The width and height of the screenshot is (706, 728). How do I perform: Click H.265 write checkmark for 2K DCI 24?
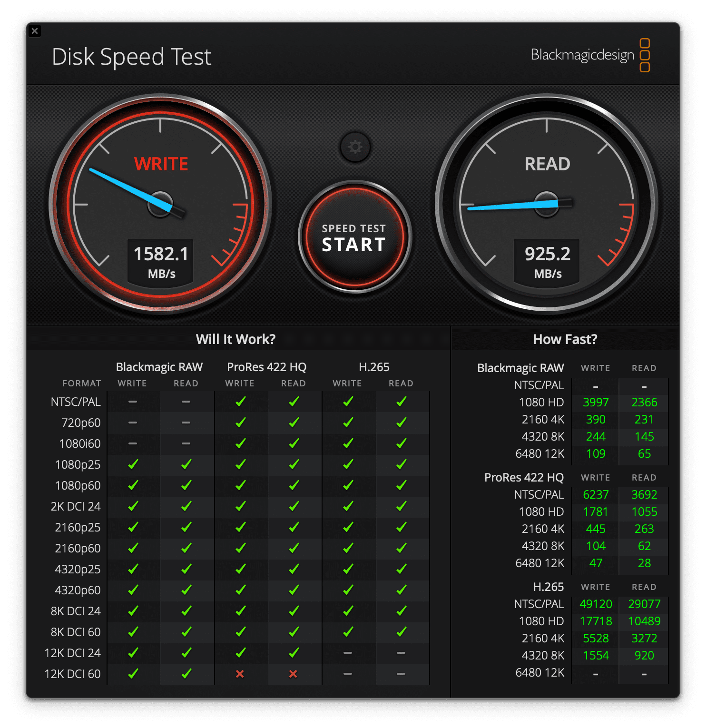coord(348,506)
